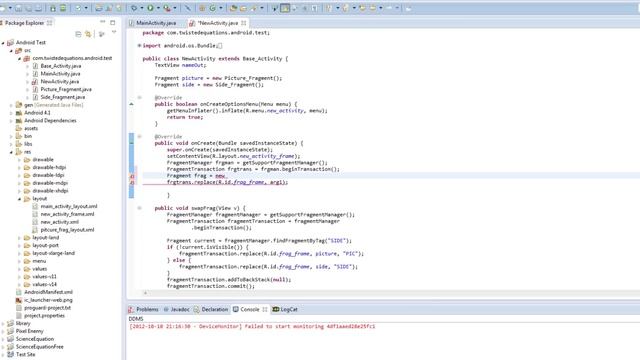Open the Declaration tab

point(211,309)
